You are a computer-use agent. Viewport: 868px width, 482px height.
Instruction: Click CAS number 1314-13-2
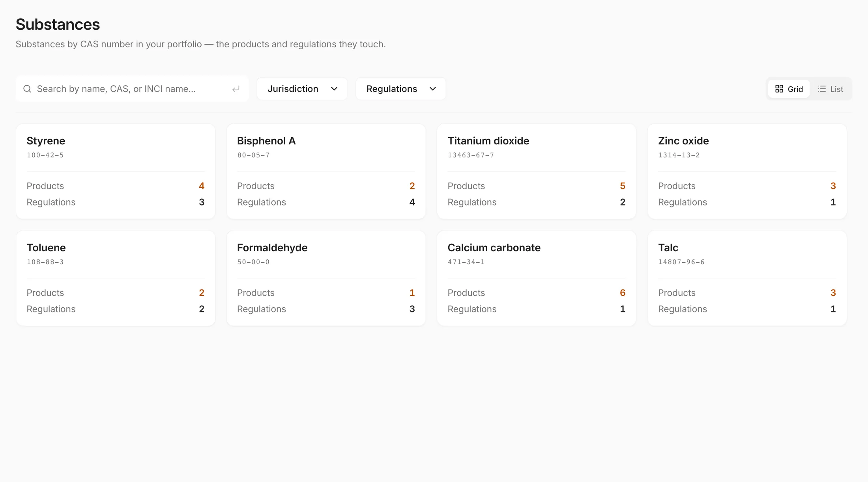click(x=679, y=155)
